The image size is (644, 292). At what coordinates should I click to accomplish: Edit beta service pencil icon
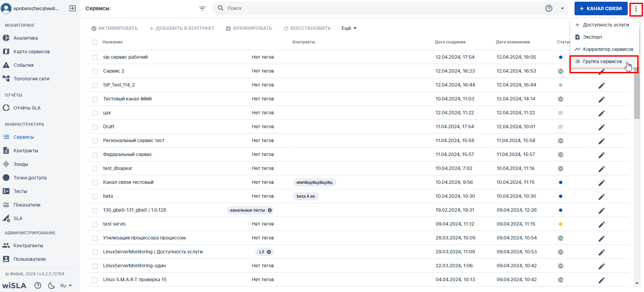(602, 197)
